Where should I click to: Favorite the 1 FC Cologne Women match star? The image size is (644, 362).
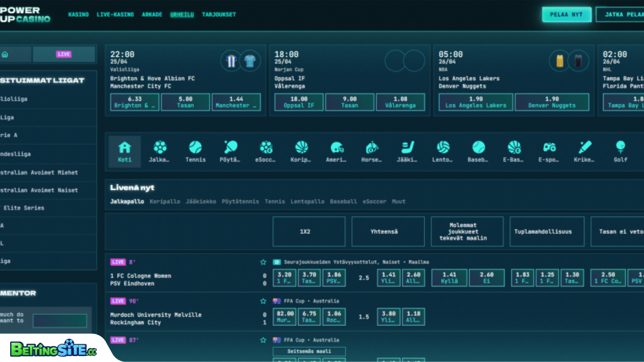263,262
